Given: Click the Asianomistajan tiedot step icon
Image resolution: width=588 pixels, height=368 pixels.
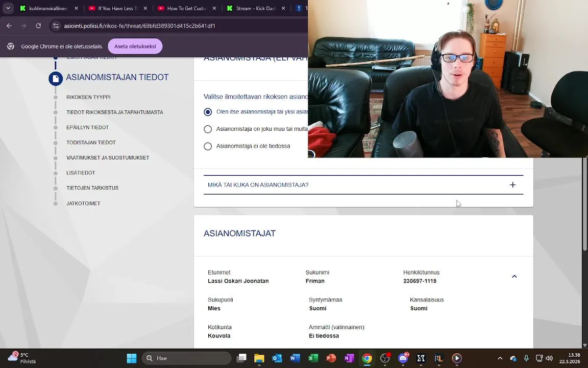Looking at the screenshot, I should pos(56,79).
